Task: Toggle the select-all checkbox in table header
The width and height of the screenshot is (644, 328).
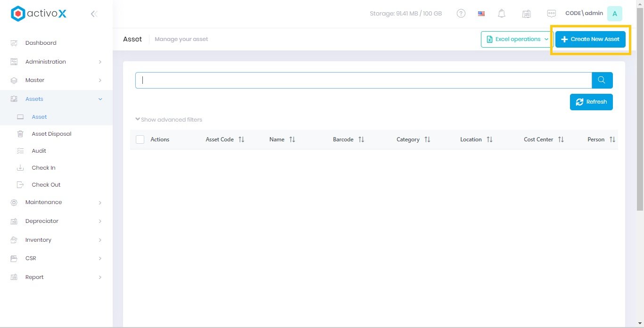Action: (140, 139)
